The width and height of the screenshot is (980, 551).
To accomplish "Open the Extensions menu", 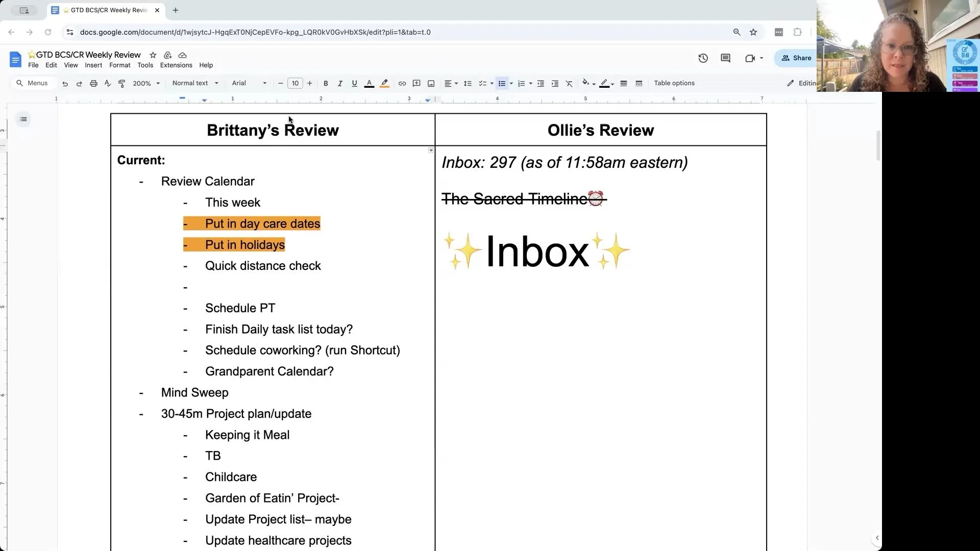I will pos(176,65).
